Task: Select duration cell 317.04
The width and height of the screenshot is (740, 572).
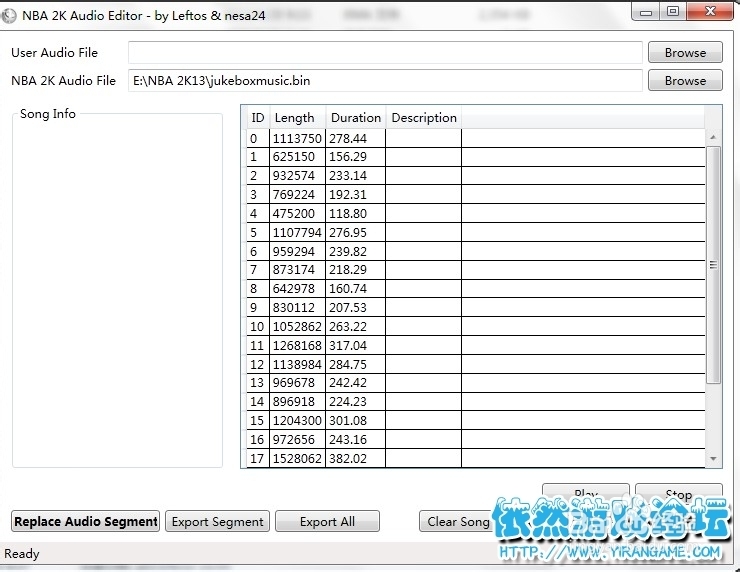Action: pyautogui.click(x=355, y=345)
